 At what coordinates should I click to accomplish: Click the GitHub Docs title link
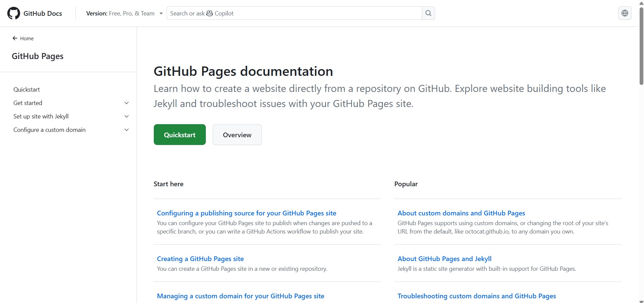click(43, 13)
